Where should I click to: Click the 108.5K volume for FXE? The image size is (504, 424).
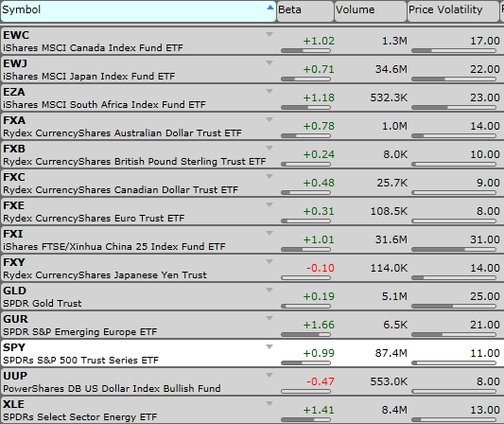[x=389, y=211]
